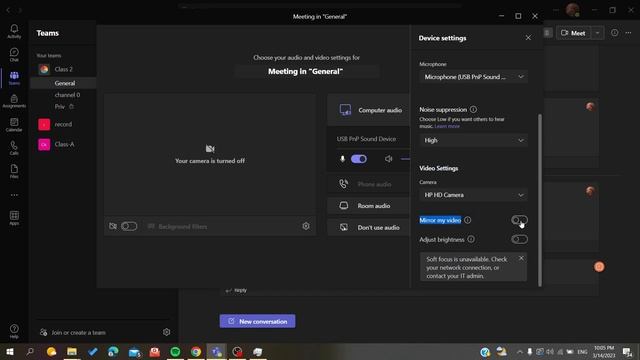640x360 pixels.
Task: Click the profile avatar at top right
Action: click(573, 10)
